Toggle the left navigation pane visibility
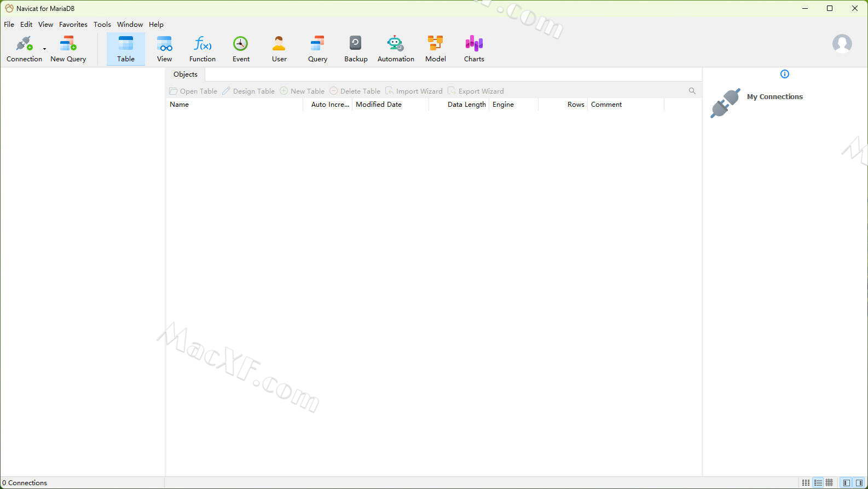The width and height of the screenshot is (868, 489). pos(847,483)
